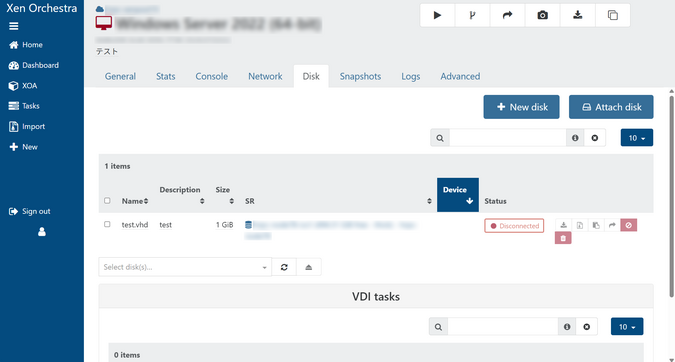Copy the VM using duplicate icon

pos(613,15)
